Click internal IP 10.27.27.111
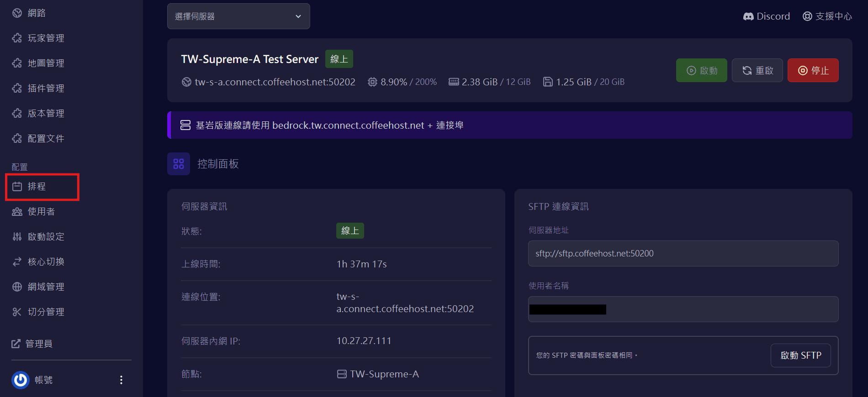 pos(364,341)
